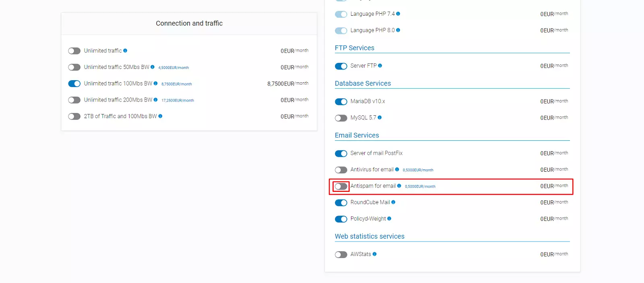644x283 pixels.
Task: Enable the MySQL 5.7 toggle
Action: 341,118
